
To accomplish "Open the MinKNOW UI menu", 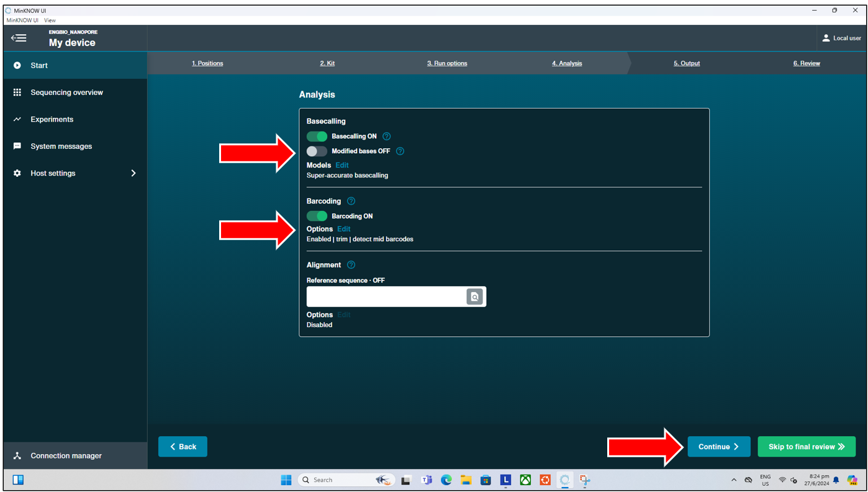I will [22, 20].
